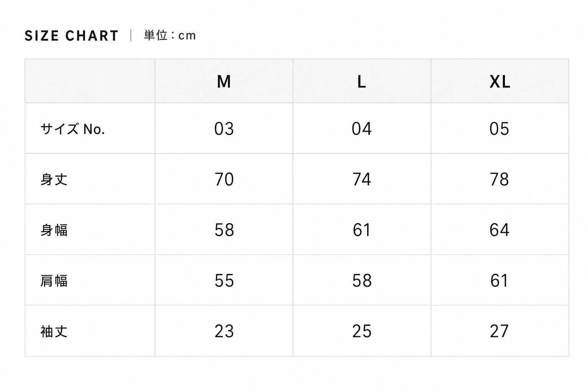Viewport: 588px width, 392px height.
Task: Click the 身丈 row label
Action: (54, 179)
